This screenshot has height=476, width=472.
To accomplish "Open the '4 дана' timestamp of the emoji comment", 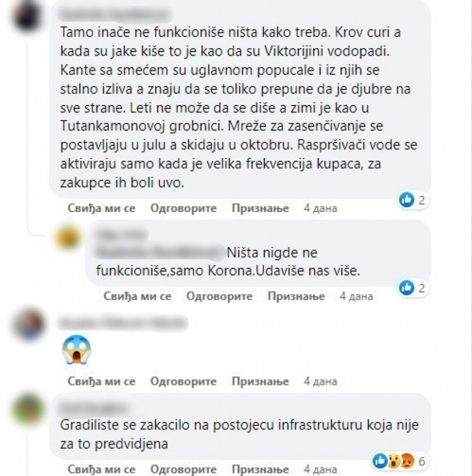I will pyautogui.click(x=320, y=382).
